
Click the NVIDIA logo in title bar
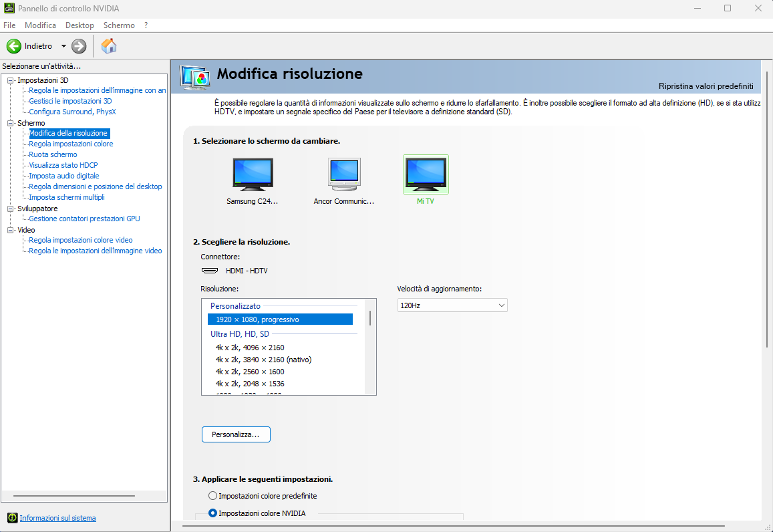point(9,8)
